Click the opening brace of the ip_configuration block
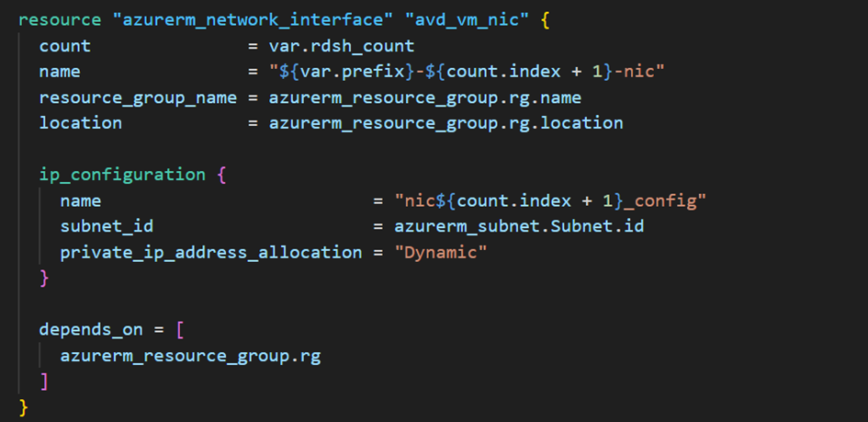The height and width of the screenshot is (422, 868). pos(221,174)
